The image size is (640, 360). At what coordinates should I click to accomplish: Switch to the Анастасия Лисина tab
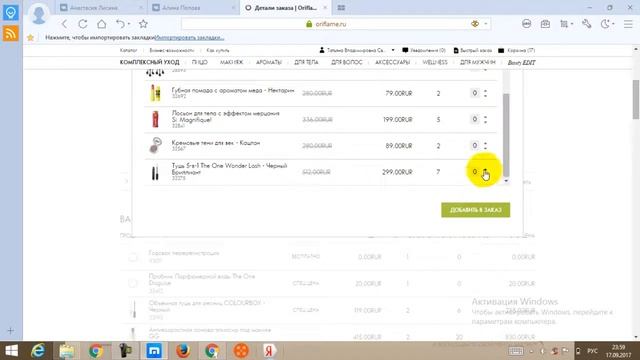pyautogui.click(x=100, y=8)
